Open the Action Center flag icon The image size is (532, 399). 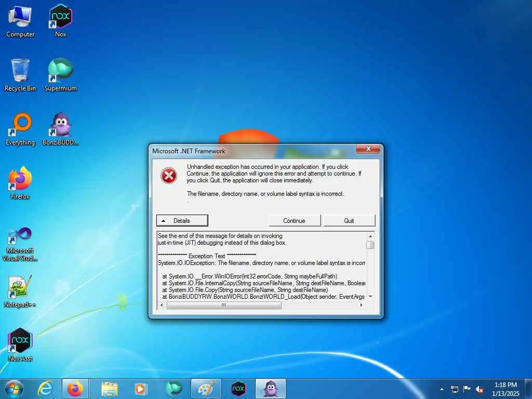(467, 389)
